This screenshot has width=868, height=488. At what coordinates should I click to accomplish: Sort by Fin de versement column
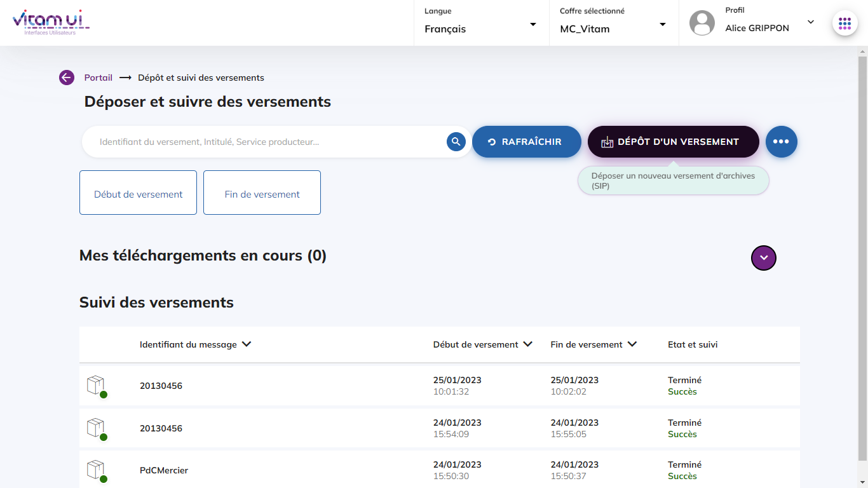[632, 344]
